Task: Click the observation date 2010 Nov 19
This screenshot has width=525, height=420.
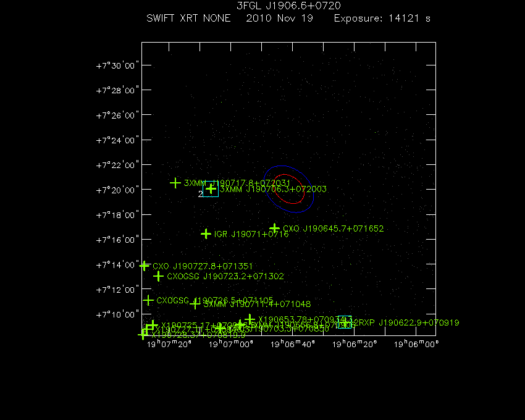Action: point(280,18)
